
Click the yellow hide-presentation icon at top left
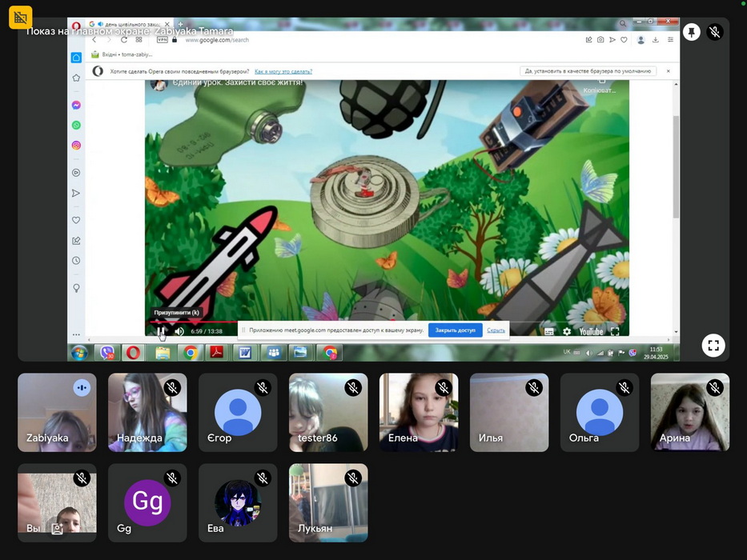[21, 17]
